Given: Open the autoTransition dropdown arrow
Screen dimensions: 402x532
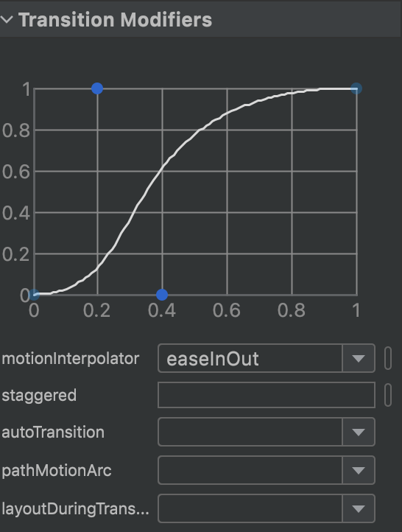Looking at the screenshot, I should click(x=359, y=432).
